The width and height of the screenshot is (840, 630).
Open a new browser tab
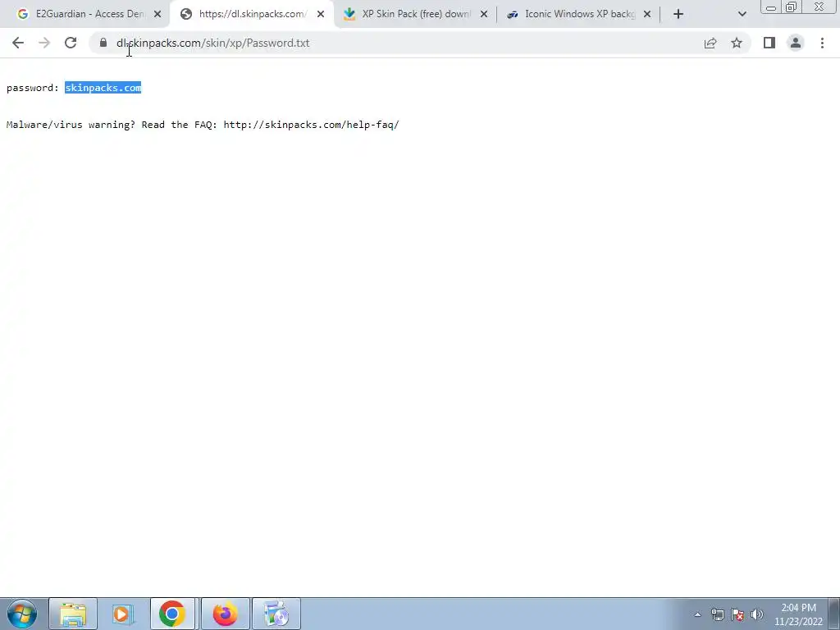click(x=678, y=14)
